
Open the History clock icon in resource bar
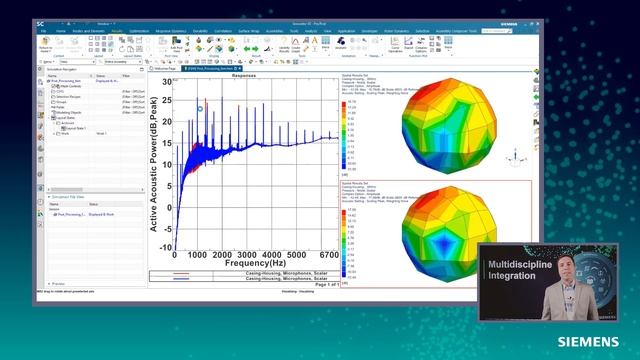click(x=40, y=202)
